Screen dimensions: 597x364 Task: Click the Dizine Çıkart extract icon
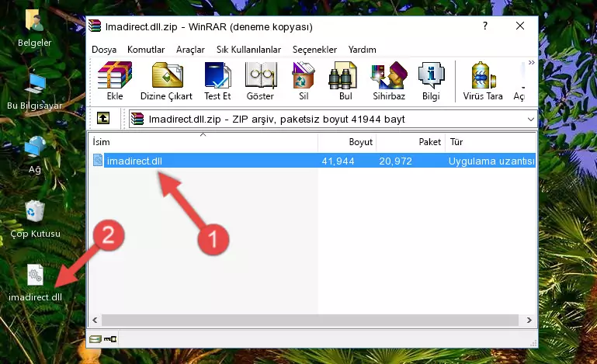tap(166, 81)
